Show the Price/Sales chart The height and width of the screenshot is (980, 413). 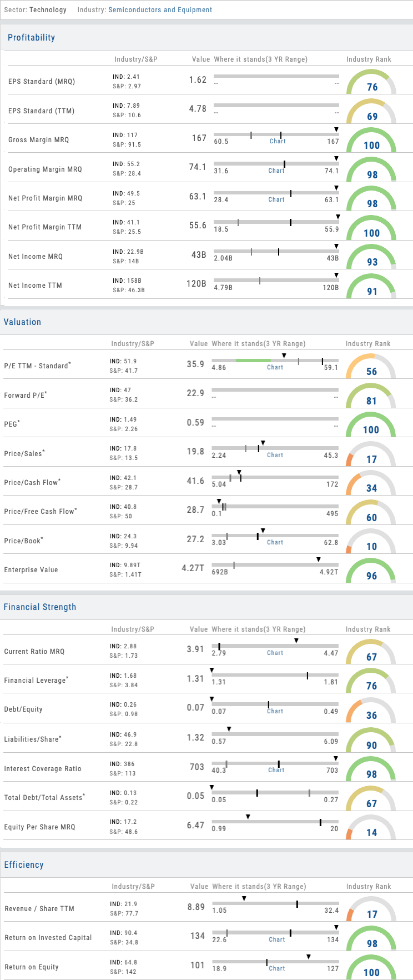pos(275,456)
